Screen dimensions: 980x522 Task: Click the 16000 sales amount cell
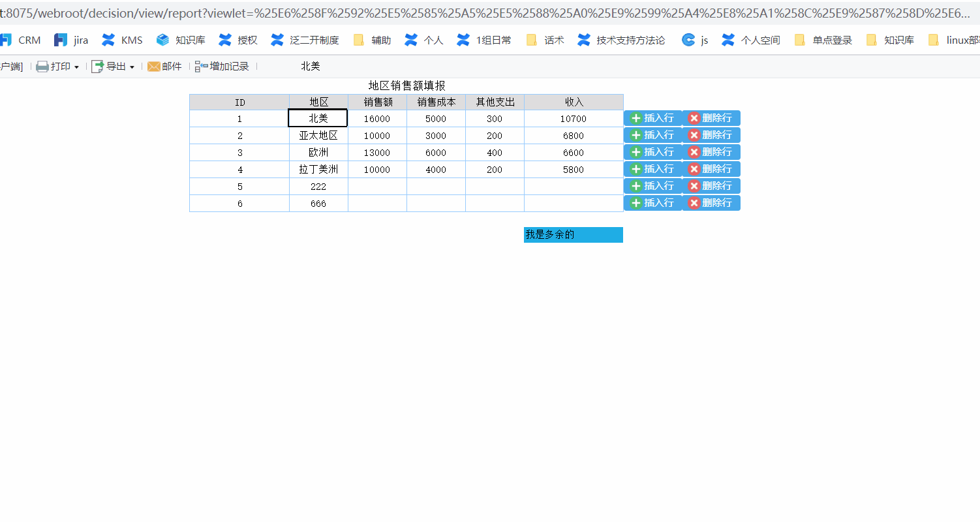pos(377,119)
